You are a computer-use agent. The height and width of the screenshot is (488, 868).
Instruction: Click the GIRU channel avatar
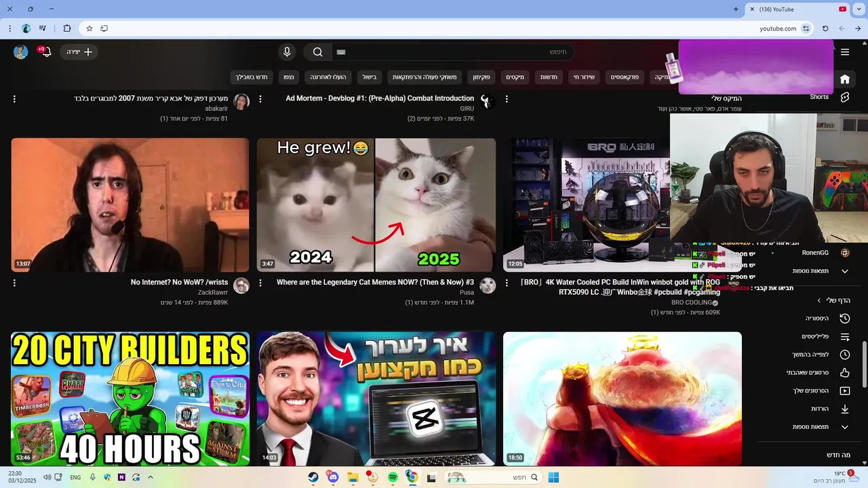488,102
